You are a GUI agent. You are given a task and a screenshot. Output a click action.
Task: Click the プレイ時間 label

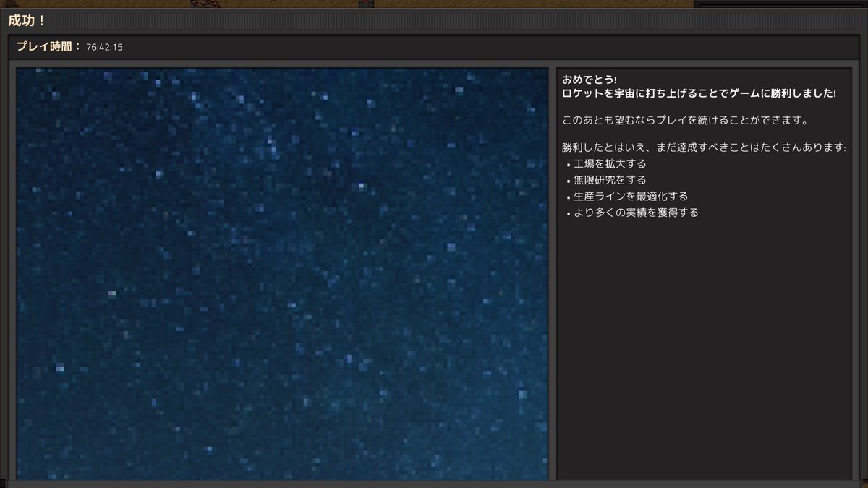click(x=48, y=47)
